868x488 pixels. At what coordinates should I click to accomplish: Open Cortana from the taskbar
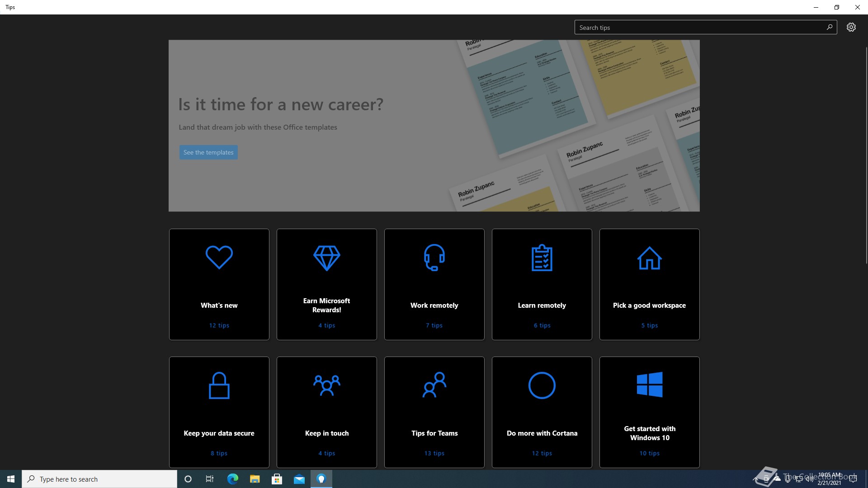[188, 479]
